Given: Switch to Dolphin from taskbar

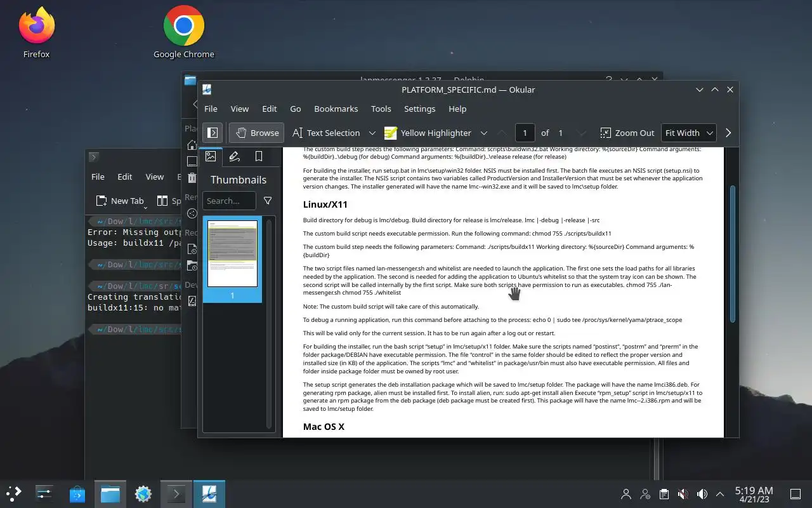Looking at the screenshot, I should [x=110, y=493].
